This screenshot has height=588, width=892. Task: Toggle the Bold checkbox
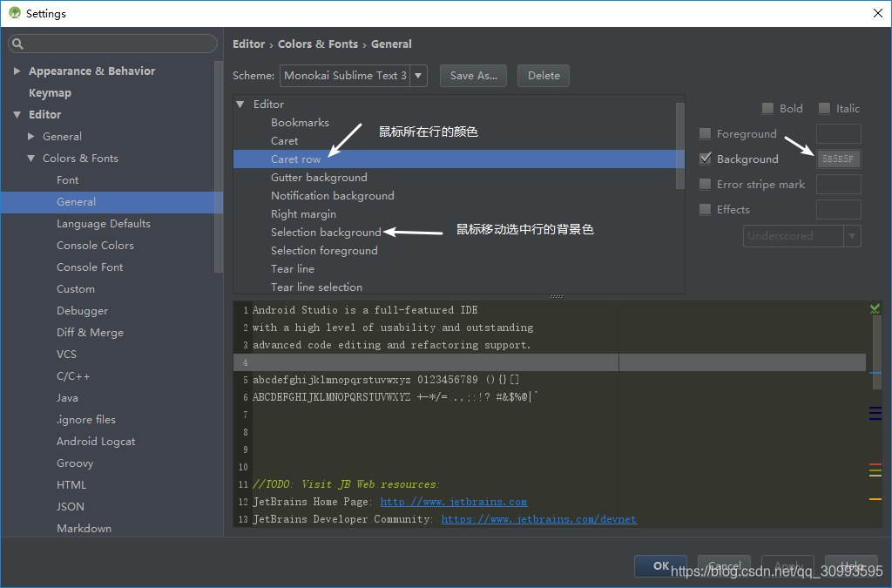767,108
